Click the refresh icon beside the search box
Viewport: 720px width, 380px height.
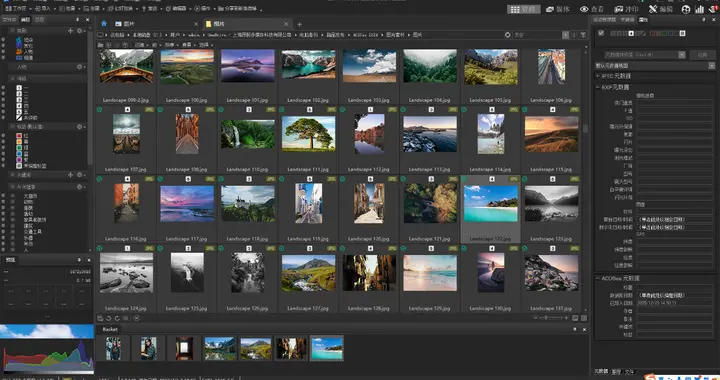507,35
